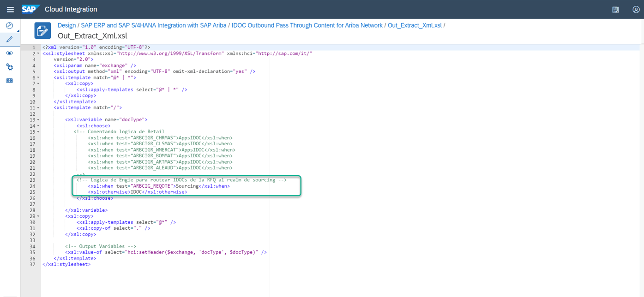Go to the Discover compass icon

click(x=9, y=26)
